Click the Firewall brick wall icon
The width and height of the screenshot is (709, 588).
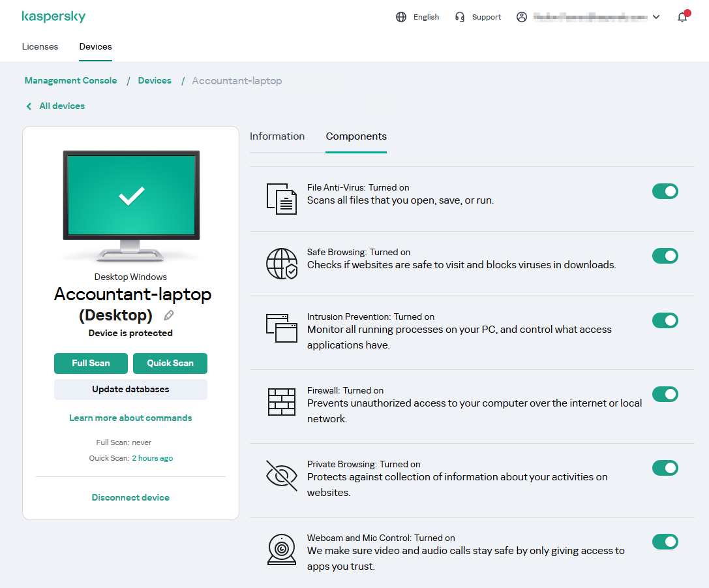281,401
